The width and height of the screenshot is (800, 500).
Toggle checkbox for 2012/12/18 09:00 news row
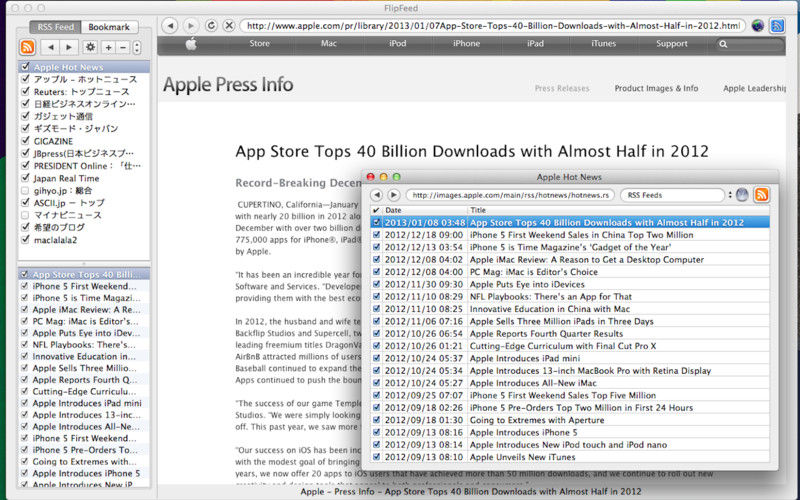pos(377,235)
